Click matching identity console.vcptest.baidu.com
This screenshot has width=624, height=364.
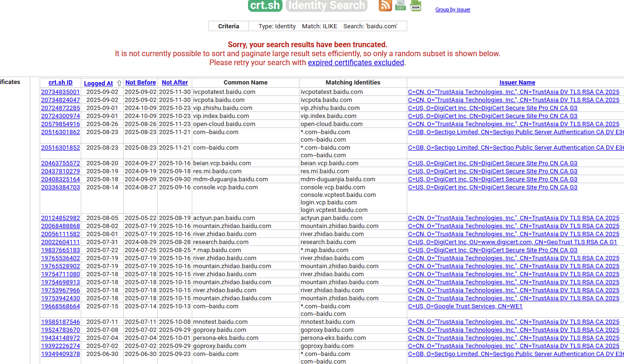(x=338, y=195)
